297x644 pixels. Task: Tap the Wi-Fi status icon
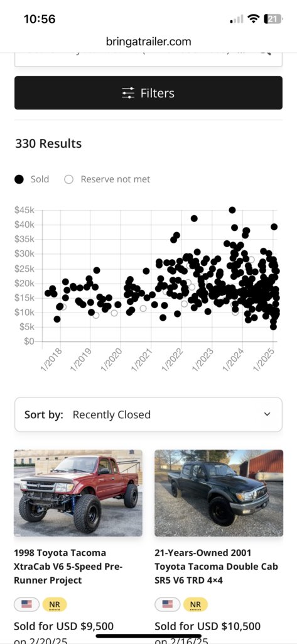[254, 19]
